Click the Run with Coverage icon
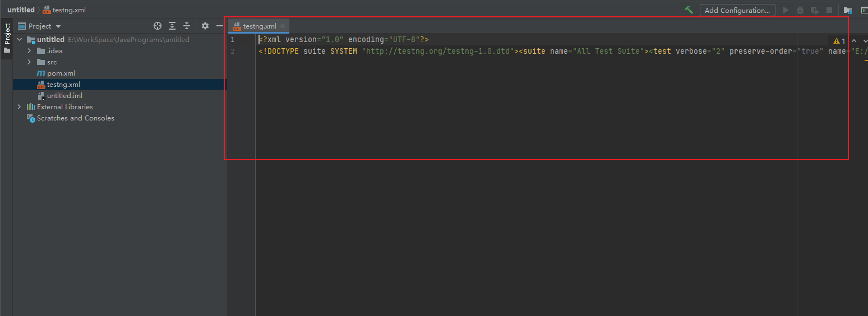Image resolution: width=868 pixels, height=316 pixels. coord(815,10)
